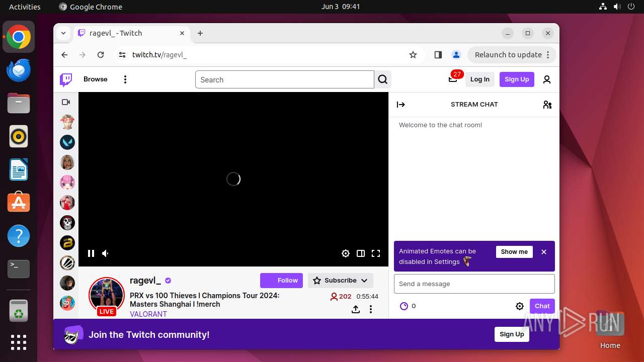The width and height of the screenshot is (644, 362).
Task: Bookmark this page with the star icon
Action: [413, 55]
